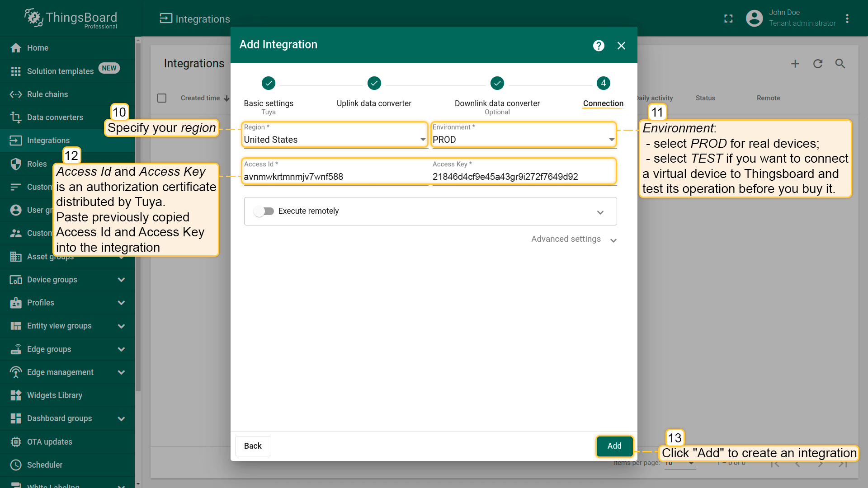The width and height of the screenshot is (868, 488).
Task: Enable the Execute remotely toggle
Action: pos(264,211)
